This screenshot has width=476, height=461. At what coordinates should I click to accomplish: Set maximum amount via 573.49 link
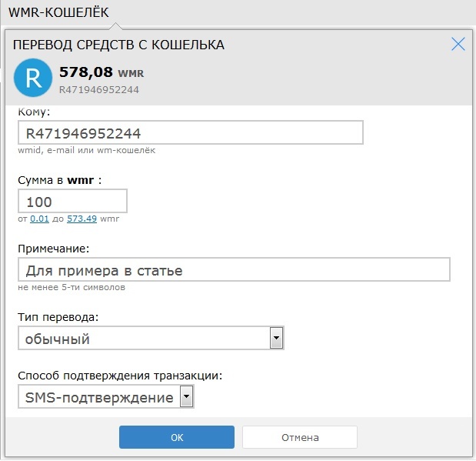(82, 219)
